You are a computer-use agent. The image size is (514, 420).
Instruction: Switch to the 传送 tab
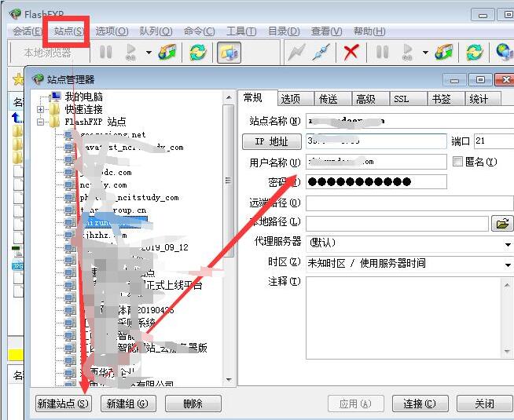click(x=328, y=99)
